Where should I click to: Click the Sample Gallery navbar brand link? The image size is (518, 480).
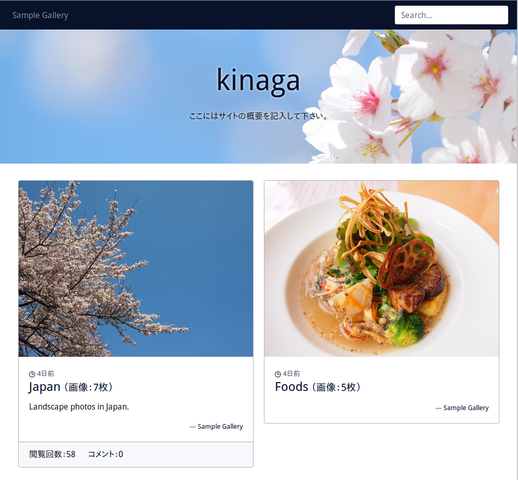40,15
